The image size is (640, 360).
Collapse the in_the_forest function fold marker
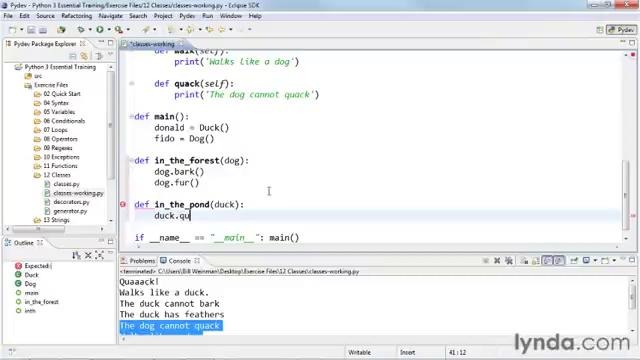pyautogui.click(x=131, y=160)
